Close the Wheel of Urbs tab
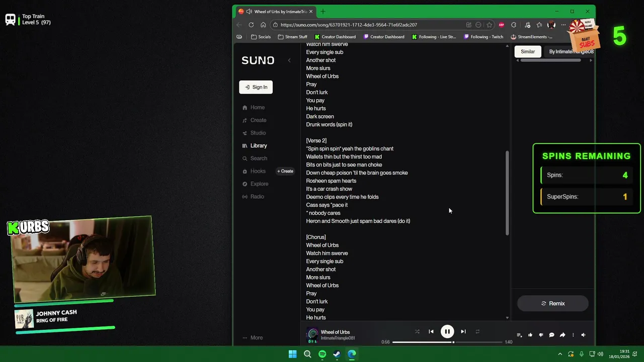The image size is (644, 362). 311,12
